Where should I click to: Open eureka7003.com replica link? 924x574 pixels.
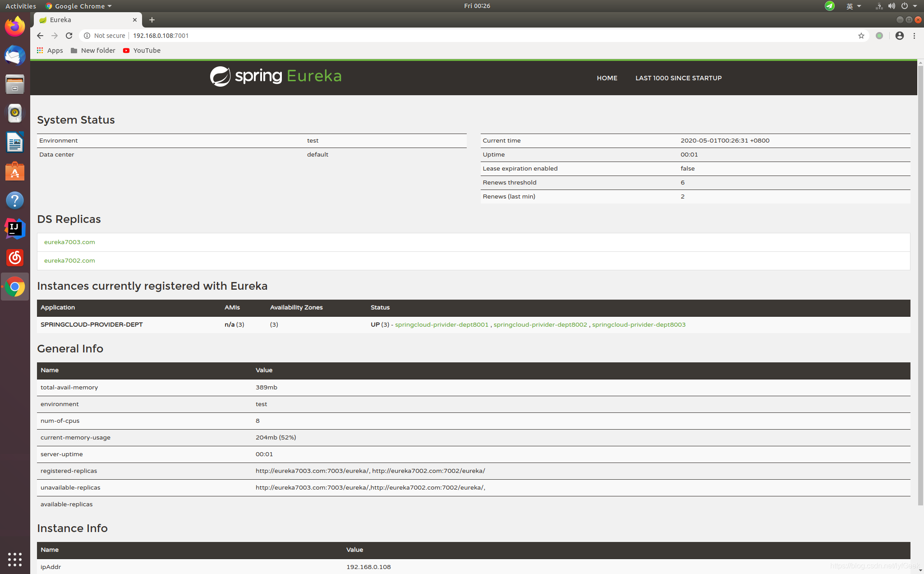pyautogui.click(x=69, y=242)
